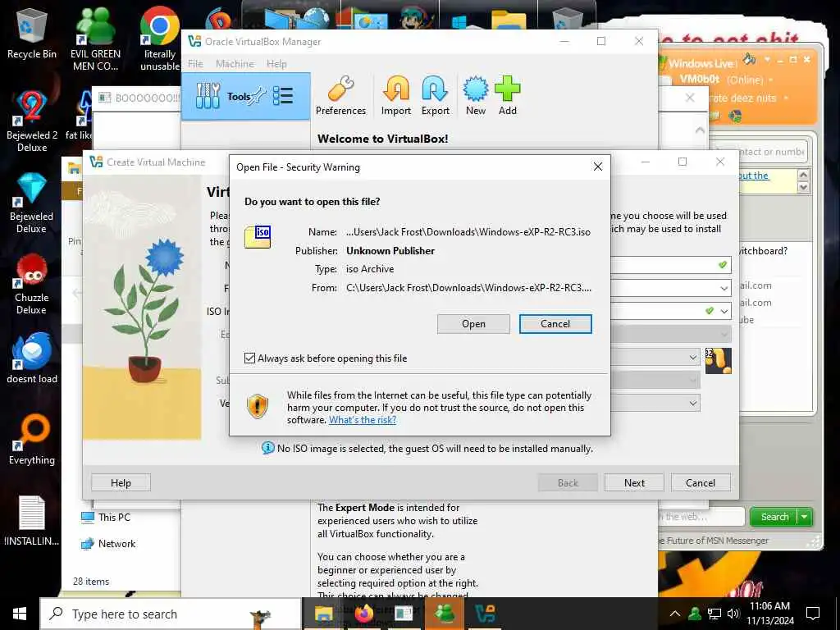Image resolution: width=840 pixels, height=630 pixels.
Task: Open the Preferences tool in VirtualBox Manager
Action: [340, 96]
